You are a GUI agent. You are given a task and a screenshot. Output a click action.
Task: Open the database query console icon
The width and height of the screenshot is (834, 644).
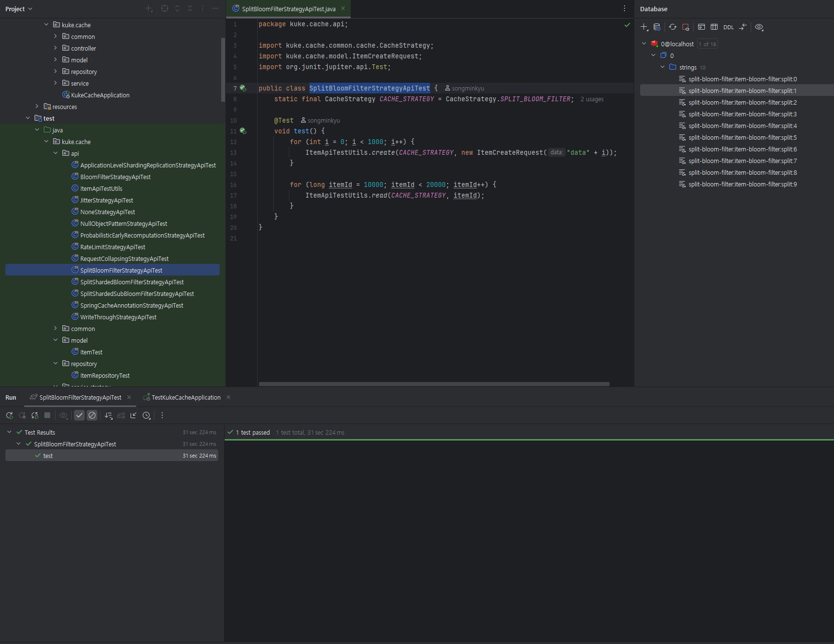701,27
